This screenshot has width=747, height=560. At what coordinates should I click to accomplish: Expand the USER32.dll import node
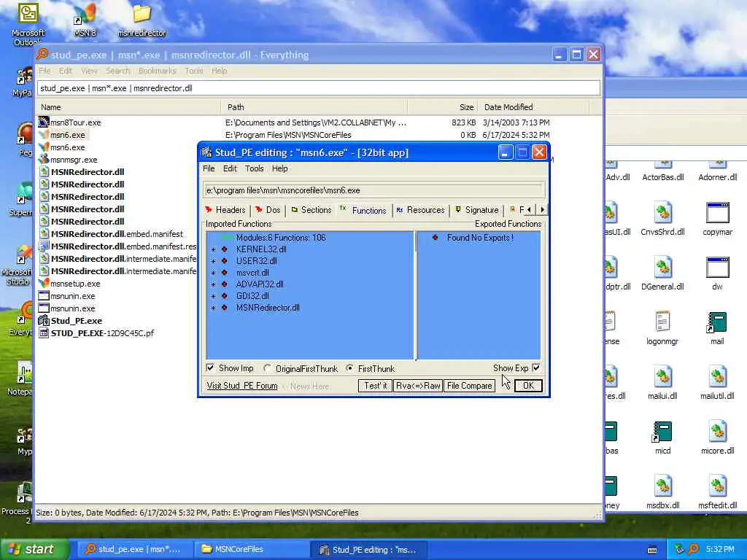point(214,261)
